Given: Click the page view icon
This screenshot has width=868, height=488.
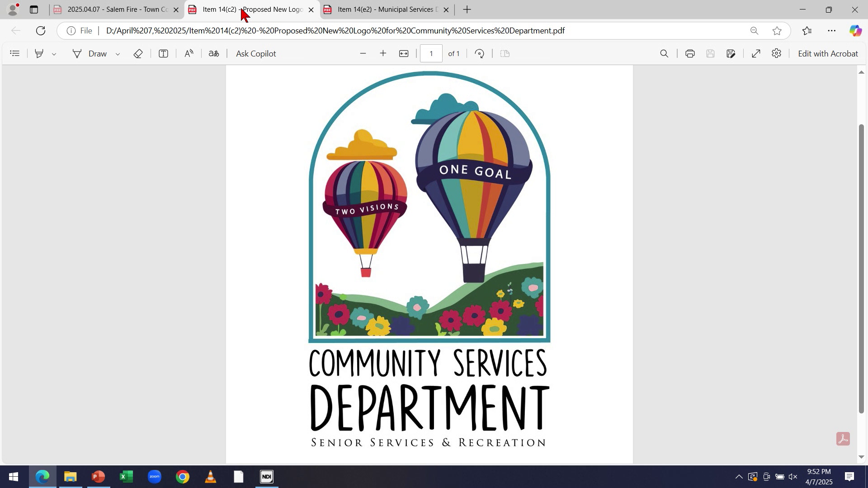Looking at the screenshot, I should [x=505, y=53].
